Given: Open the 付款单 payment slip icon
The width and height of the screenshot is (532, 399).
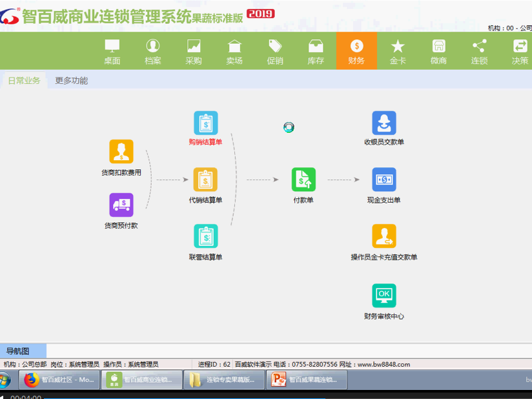Looking at the screenshot, I should point(303,179).
